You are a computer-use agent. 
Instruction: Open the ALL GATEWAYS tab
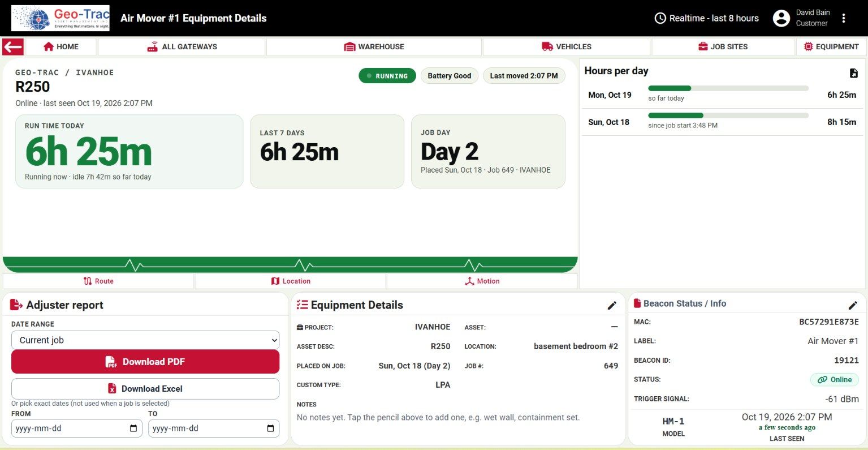pos(182,46)
